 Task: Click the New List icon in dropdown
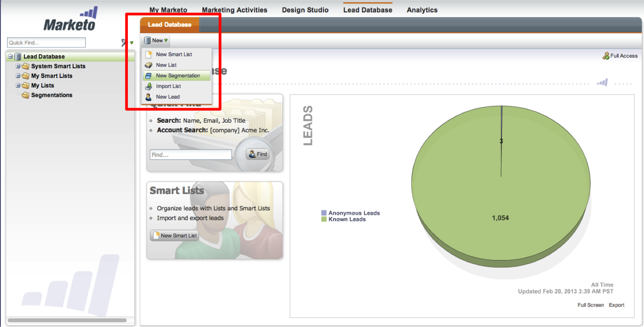pos(149,65)
